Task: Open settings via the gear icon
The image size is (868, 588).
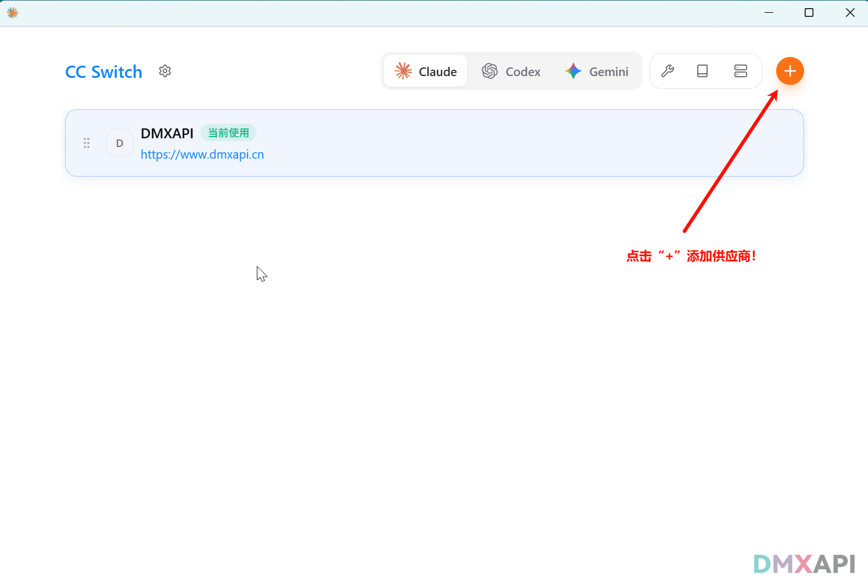Action: pos(165,71)
